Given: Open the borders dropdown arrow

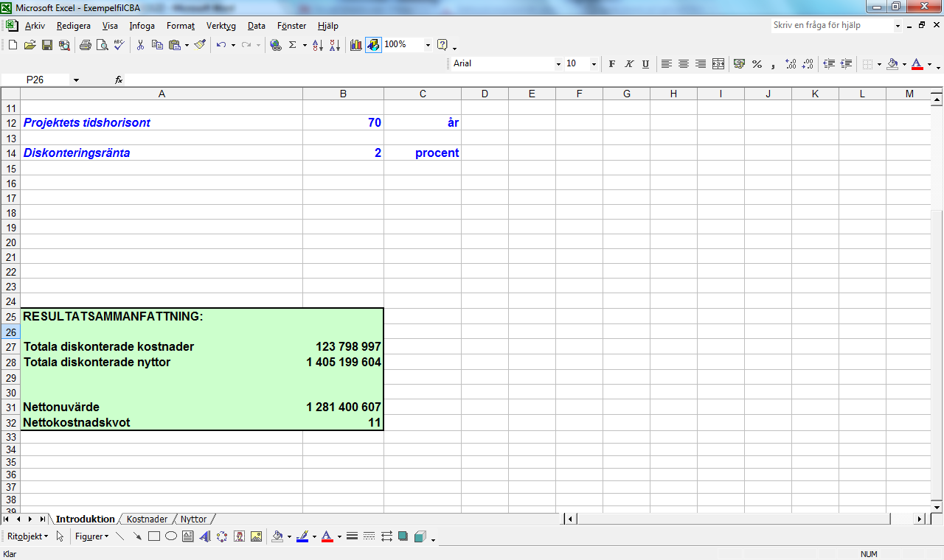Looking at the screenshot, I should pos(879,64).
